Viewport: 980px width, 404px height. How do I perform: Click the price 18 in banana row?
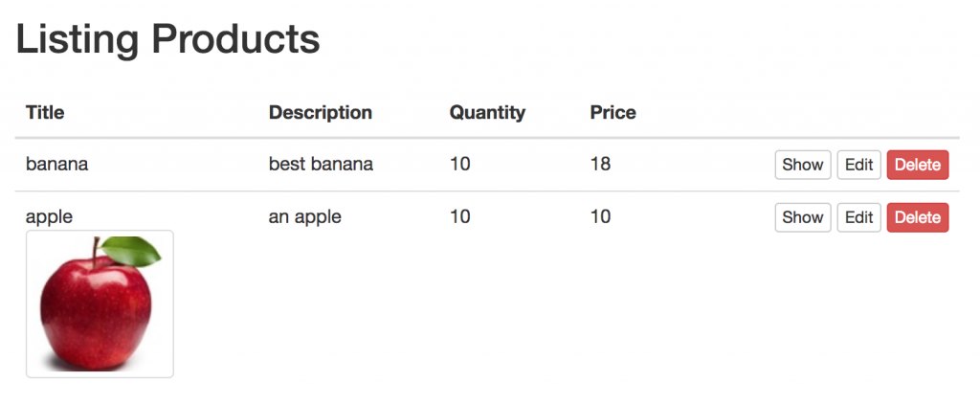[600, 164]
